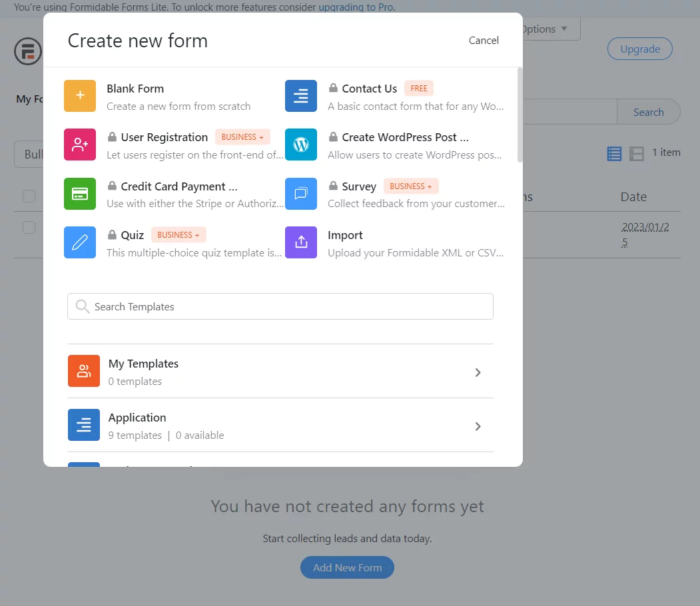Image resolution: width=700 pixels, height=606 pixels.
Task: Click the Import option title
Action: click(x=345, y=235)
